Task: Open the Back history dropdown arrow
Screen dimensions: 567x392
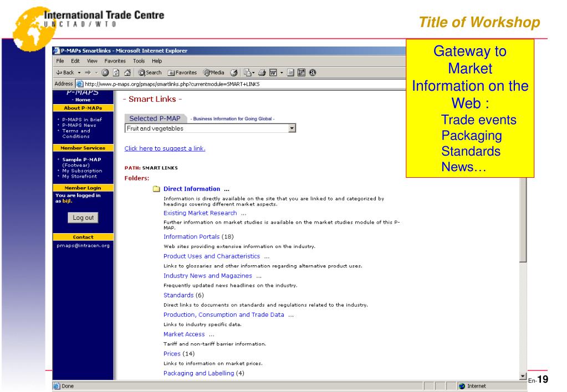Action: click(79, 73)
